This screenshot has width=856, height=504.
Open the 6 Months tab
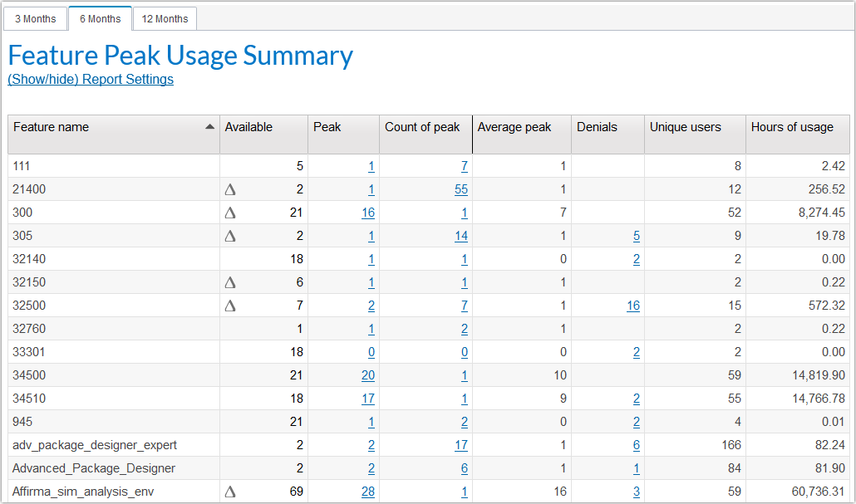point(100,18)
